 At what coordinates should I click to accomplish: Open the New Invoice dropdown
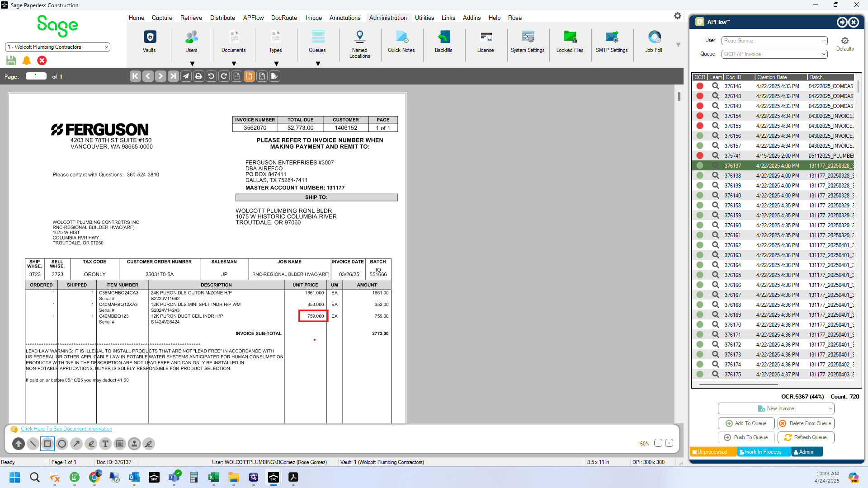pyautogui.click(x=776, y=408)
